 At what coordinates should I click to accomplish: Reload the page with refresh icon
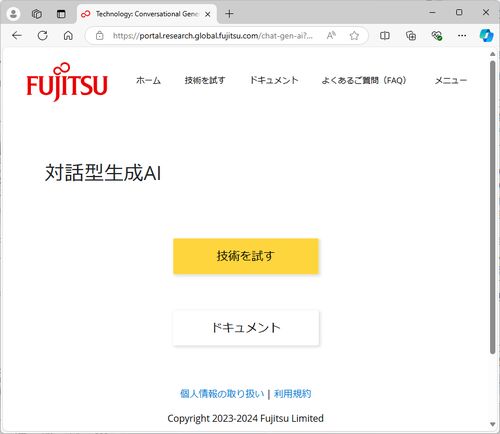tap(42, 35)
